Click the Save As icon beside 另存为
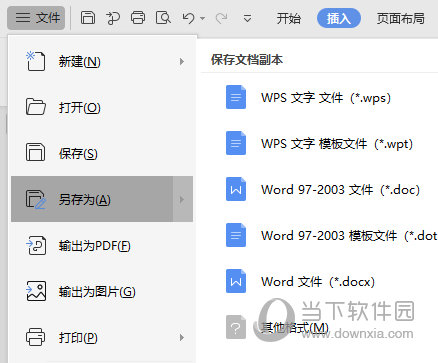This screenshot has width=438, height=363. pos(36,199)
